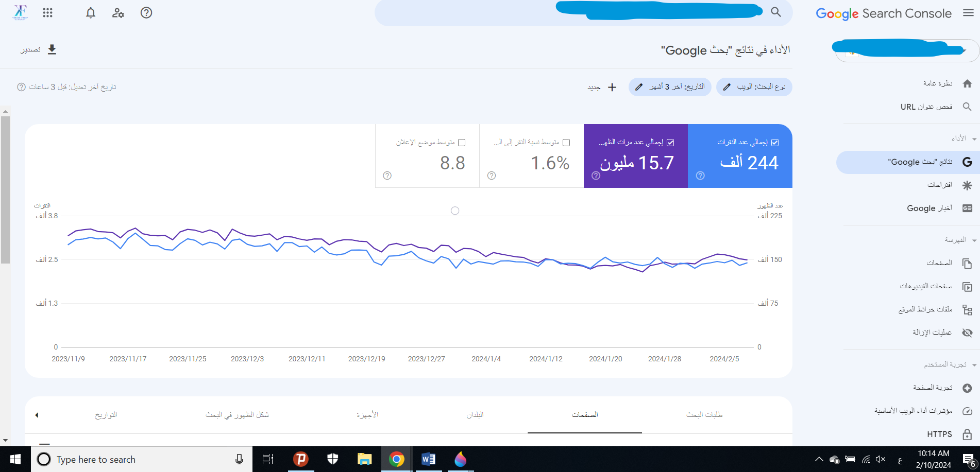Open Search Console help

click(x=146, y=13)
